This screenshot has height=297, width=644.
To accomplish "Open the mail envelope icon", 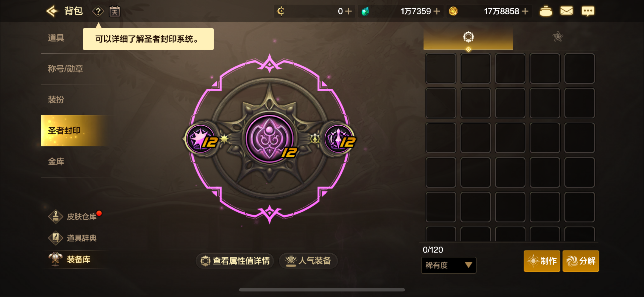I will pyautogui.click(x=567, y=11).
